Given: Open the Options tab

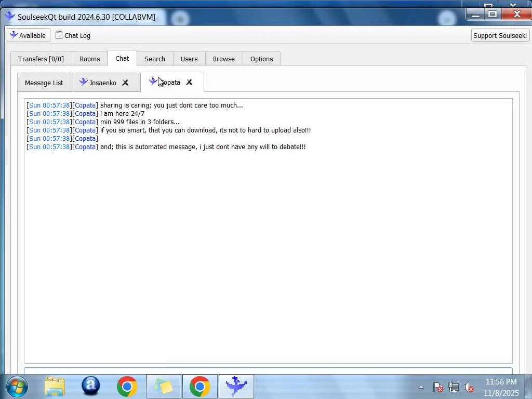Looking at the screenshot, I should pyautogui.click(x=262, y=59).
